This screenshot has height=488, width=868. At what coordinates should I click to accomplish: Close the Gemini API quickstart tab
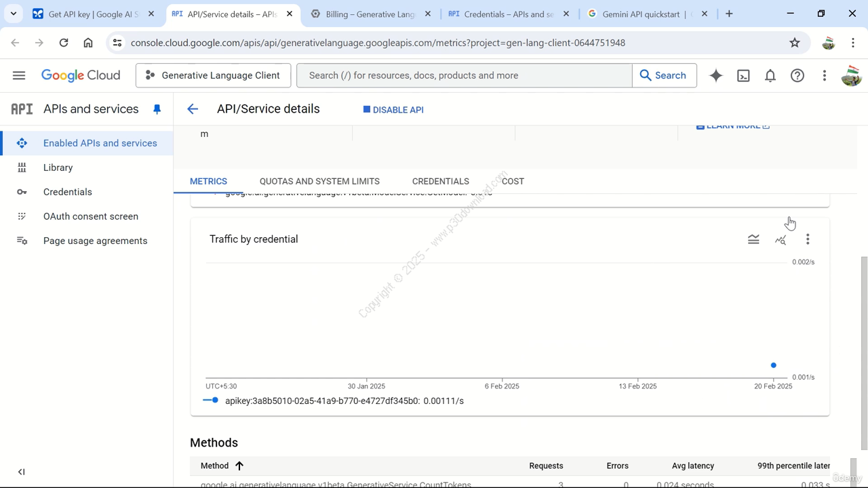tap(705, 14)
